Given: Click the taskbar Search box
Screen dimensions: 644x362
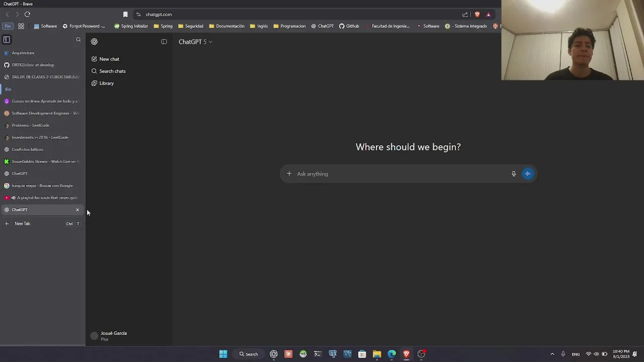Looking at the screenshot, I should tap(249, 354).
